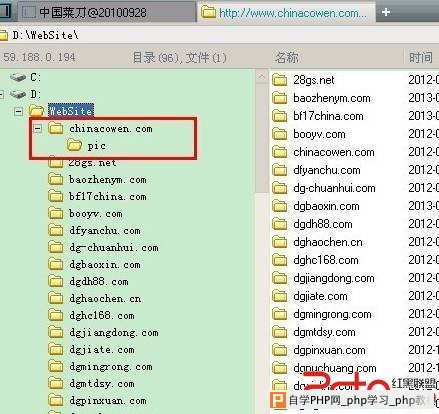Select the C: drive icon
This screenshot has height=414, width=439.
tap(18, 77)
